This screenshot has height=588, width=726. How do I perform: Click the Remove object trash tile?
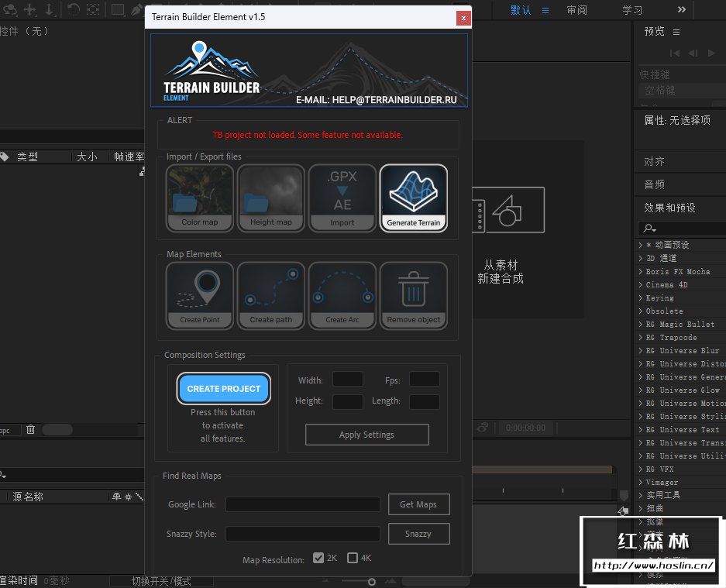(x=414, y=295)
